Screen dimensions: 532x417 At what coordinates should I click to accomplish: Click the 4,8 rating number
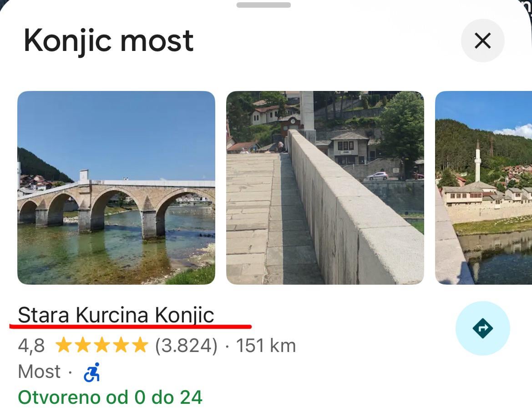pyautogui.click(x=31, y=346)
